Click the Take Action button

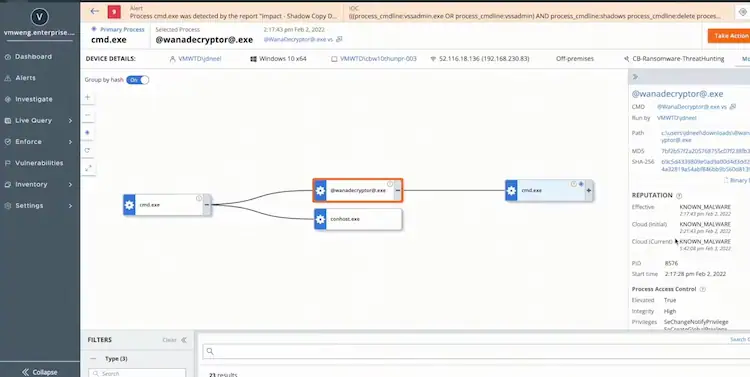coord(729,36)
